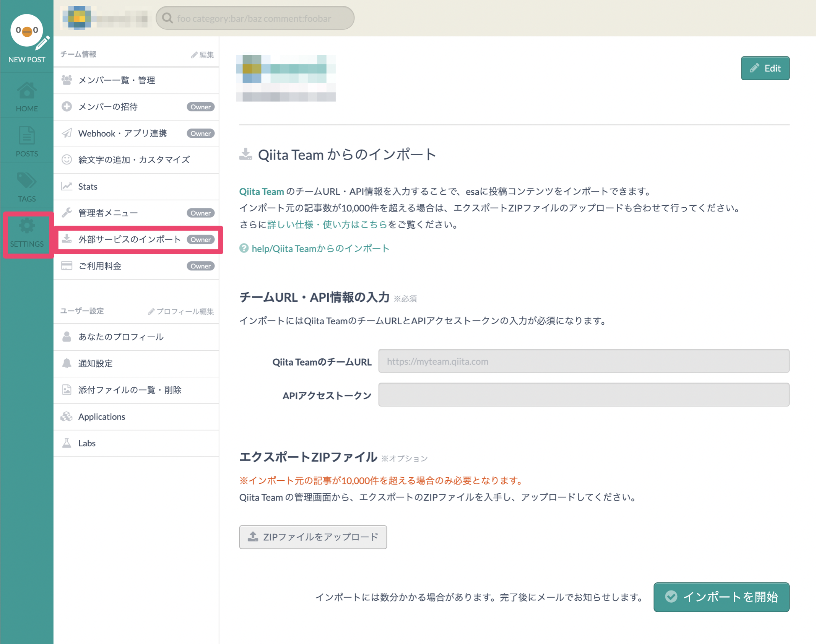
Task: Click the search magnifier icon
Action: tap(167, 18)
